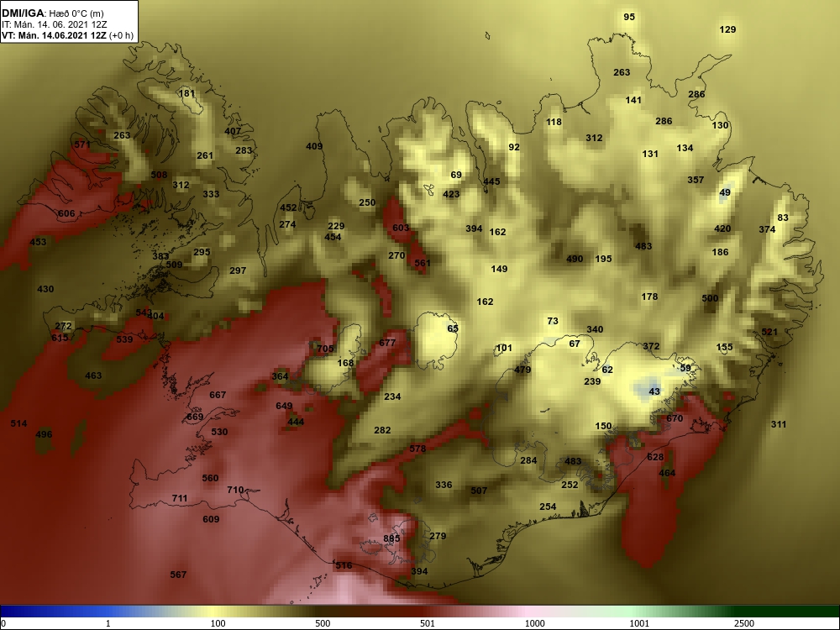Click the map value '615'
Screen dimensions: 840x630
(60, 338)
